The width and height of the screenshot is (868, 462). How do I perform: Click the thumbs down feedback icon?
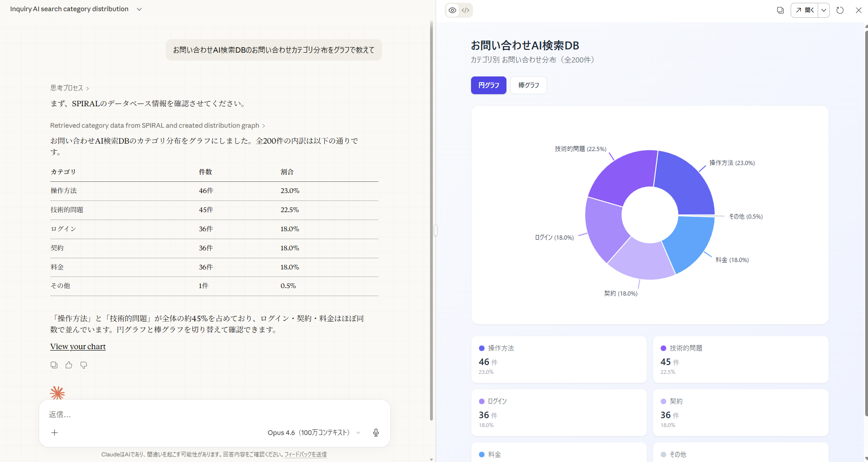[x=84, y=365]
